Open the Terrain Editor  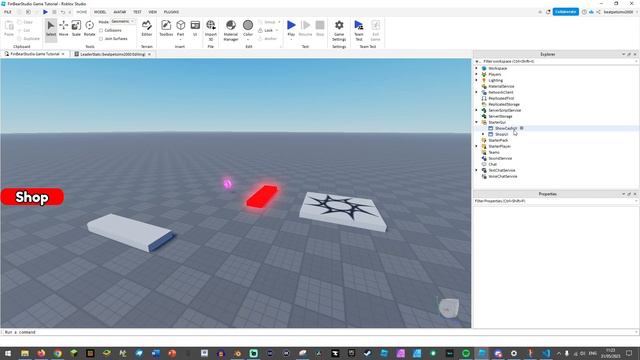click(147, 29)
